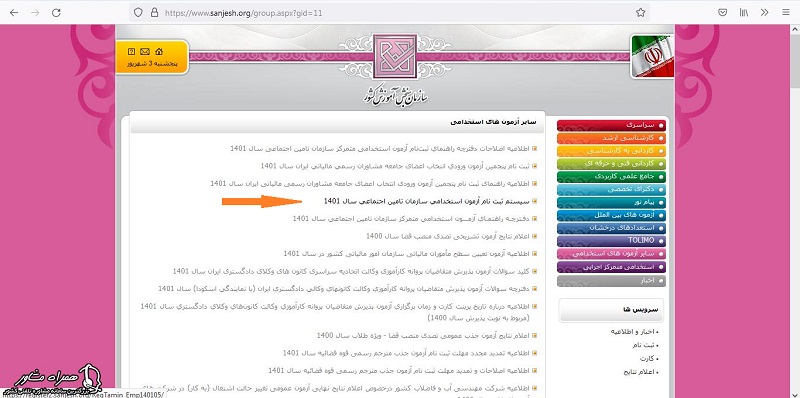Open the دکترای تخصصی menu item
Screen dimensions: 800x398
(611, 189)
